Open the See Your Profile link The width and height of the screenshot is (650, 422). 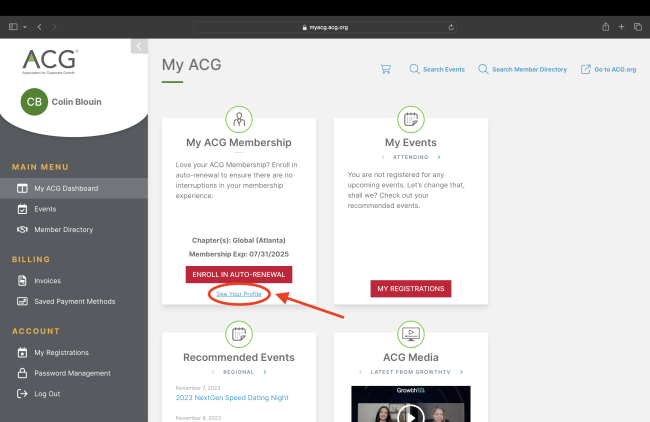coord(239,294)
